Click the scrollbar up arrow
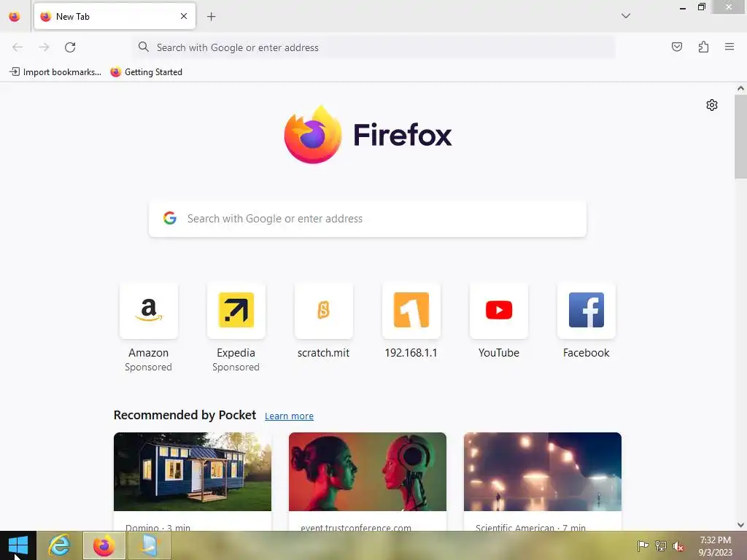 tap(740, 88)
